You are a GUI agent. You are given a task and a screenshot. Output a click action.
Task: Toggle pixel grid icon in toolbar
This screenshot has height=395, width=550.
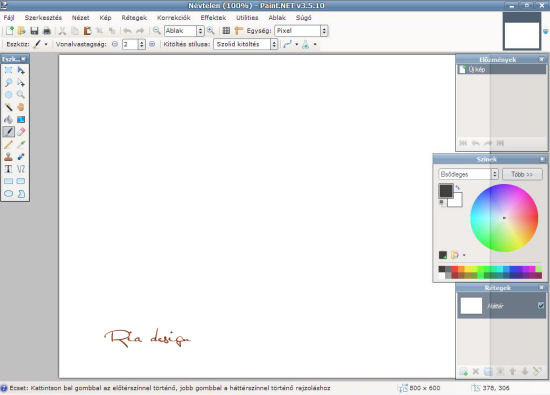point(226,31)
